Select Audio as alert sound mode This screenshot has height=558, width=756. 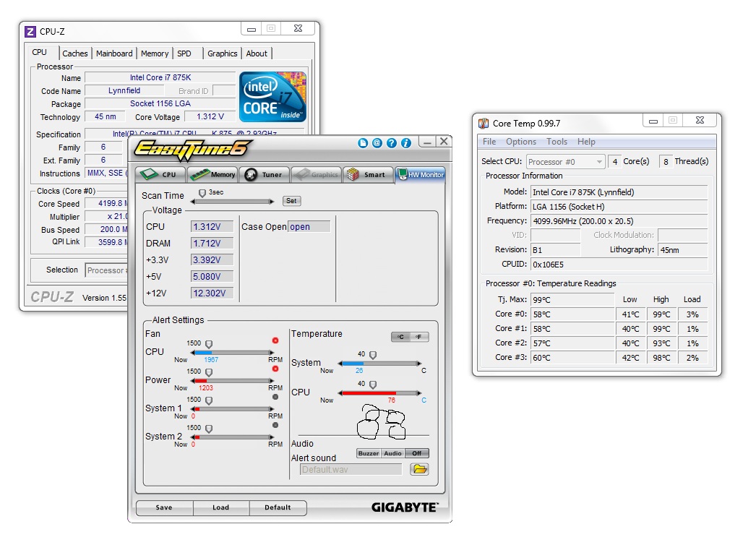tap(393, 453)
